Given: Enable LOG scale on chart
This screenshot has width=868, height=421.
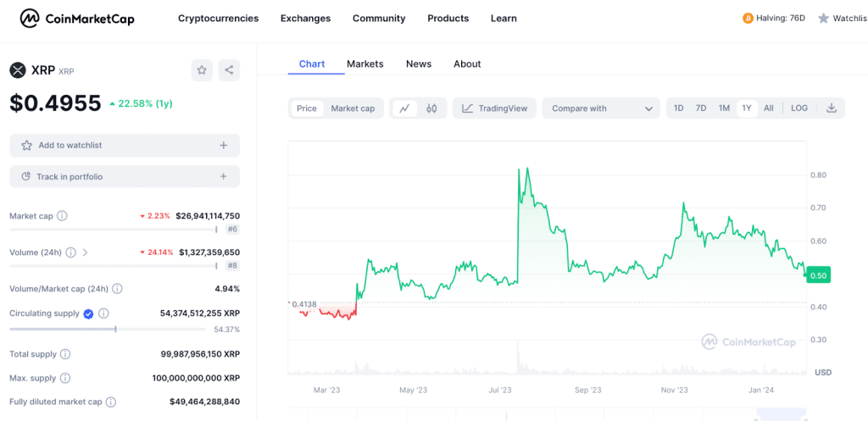Looking at the screenshot, I should click(x=799, y=108).
